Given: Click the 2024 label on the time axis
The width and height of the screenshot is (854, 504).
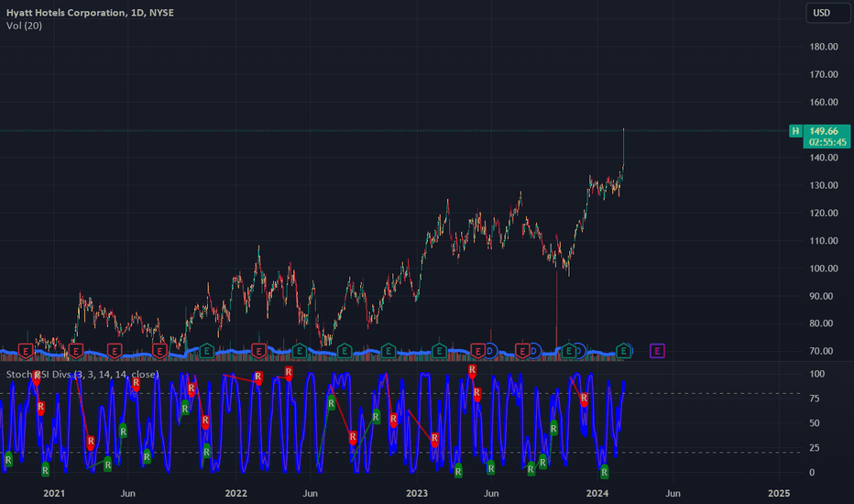Looking at the screenshot, I should click(597, 493).
